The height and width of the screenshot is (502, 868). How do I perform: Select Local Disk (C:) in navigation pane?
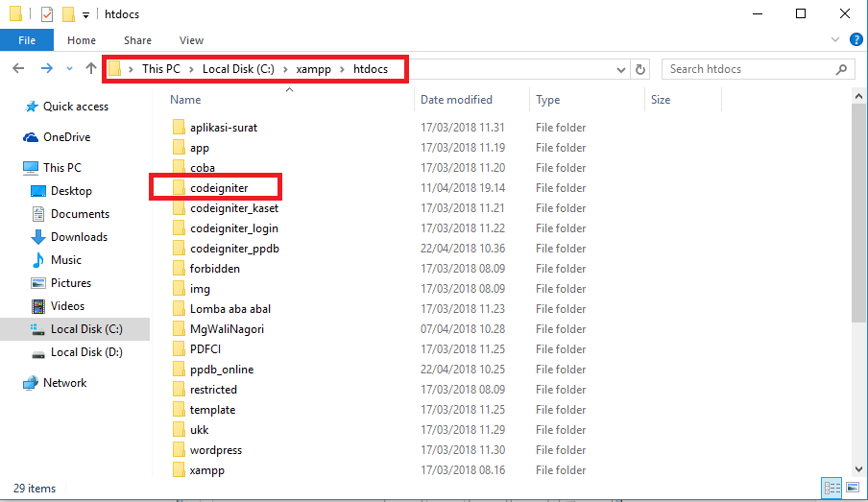(75, 329)
